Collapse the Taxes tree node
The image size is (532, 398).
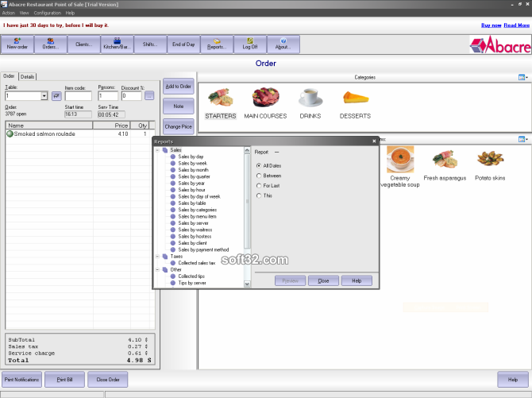coord(157,257)
